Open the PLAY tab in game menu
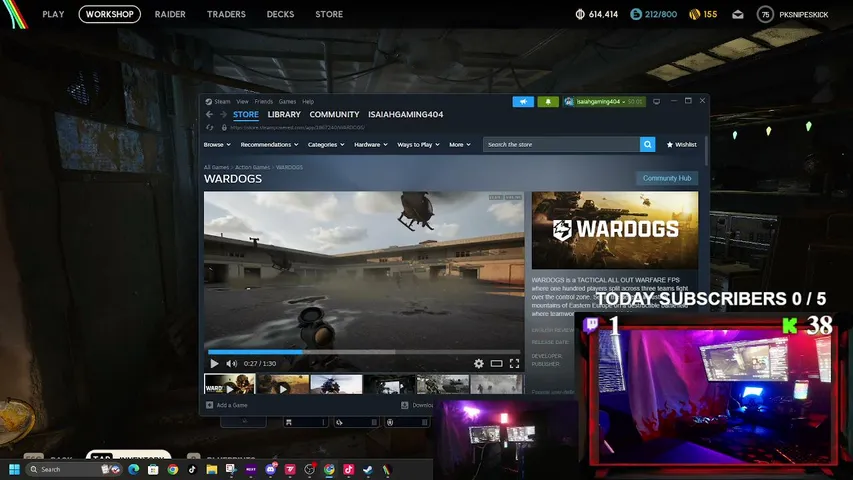The width and height of the screenshot is (853, 480). click(53, 14)
